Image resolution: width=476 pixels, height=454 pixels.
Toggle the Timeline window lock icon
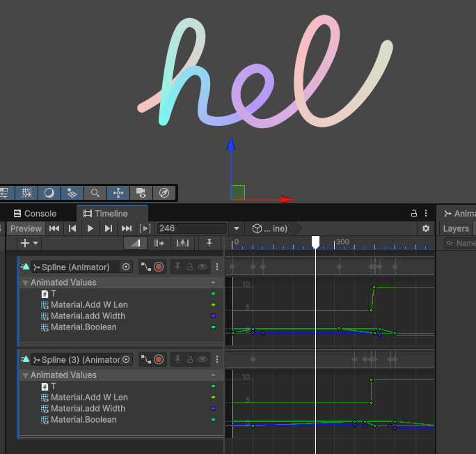point(413,214)
